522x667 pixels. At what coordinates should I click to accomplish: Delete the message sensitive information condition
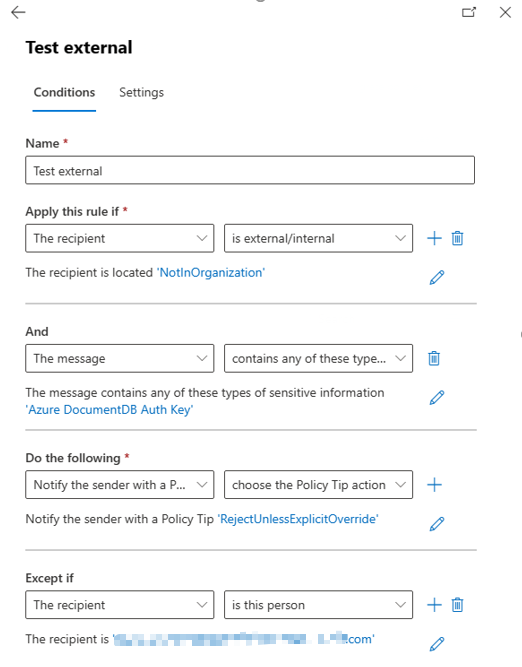click(x=434, y=358)
